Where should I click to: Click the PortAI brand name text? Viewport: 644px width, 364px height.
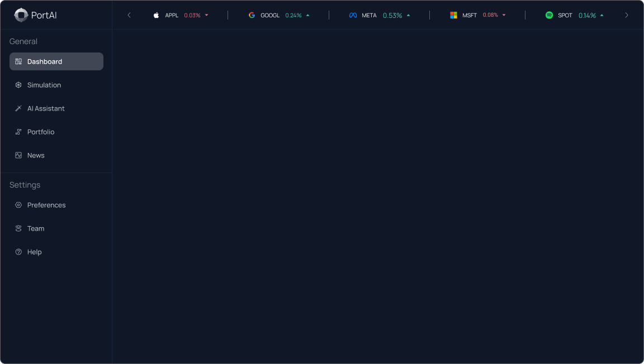[x=44, y=15]
